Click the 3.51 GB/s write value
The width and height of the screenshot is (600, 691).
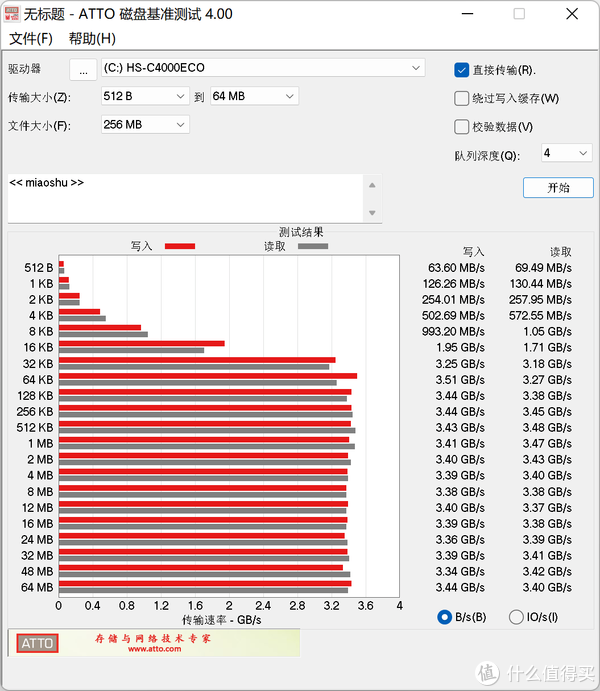(460, 380)
